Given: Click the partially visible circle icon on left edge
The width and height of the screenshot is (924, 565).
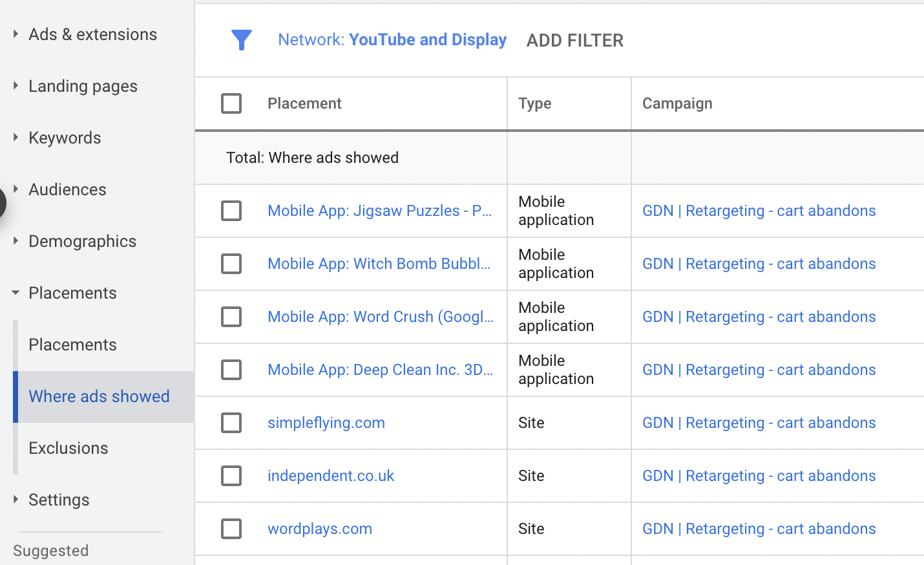Looking at the screenshot, I should 3,203.
